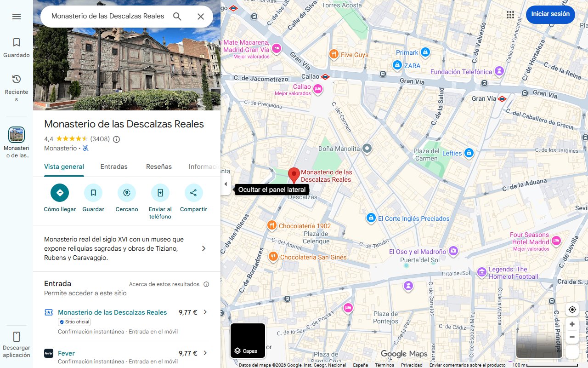Image resolution: width=588 pixels, height=368 pixels.
Task: Collapse the side panel arrow
Action: pos(226,184)
